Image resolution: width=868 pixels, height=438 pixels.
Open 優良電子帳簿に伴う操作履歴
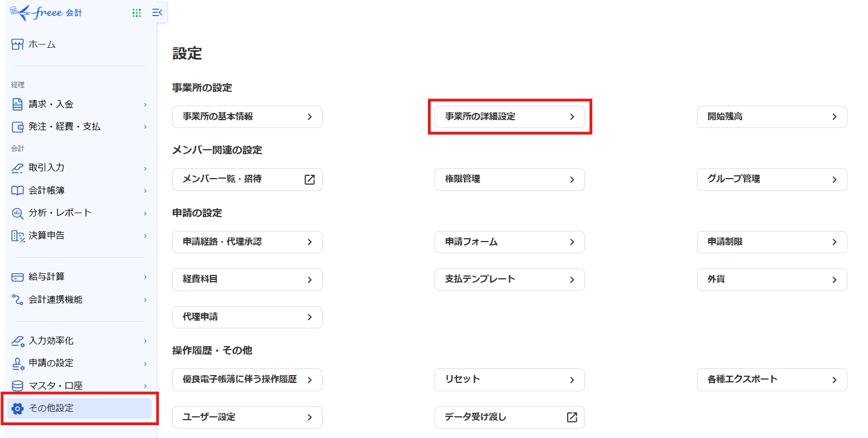[x=247, y=380]
